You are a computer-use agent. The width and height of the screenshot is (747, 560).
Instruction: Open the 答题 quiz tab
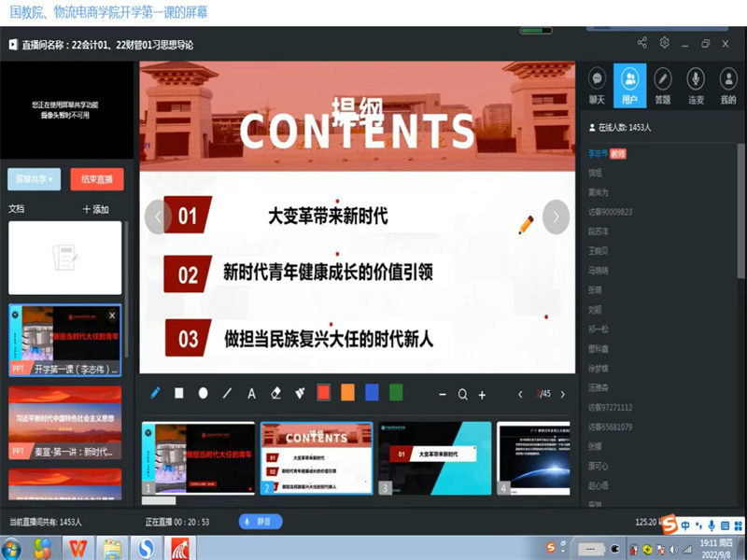662,86
